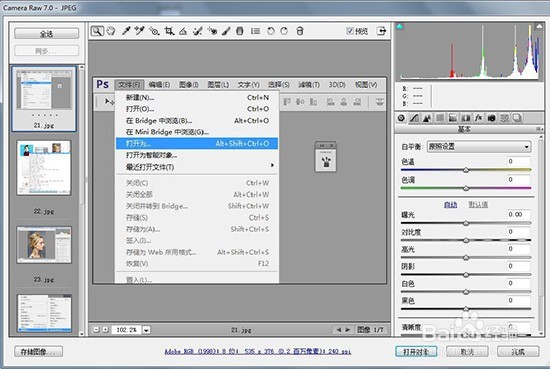This screenshot has height=369, width=550.
Task: Click the 自动 (Auto) tone link
Action: point(450,204)
